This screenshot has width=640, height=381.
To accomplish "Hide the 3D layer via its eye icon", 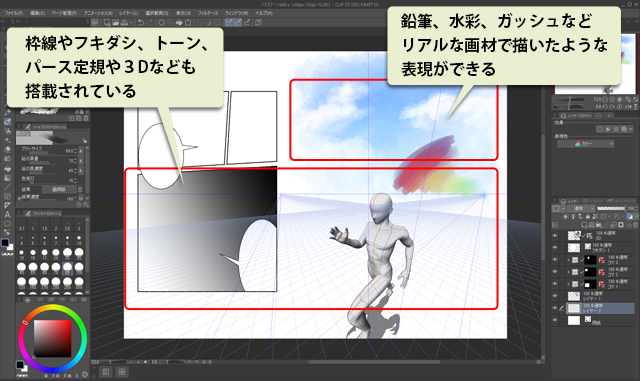I will click(555, 236).
